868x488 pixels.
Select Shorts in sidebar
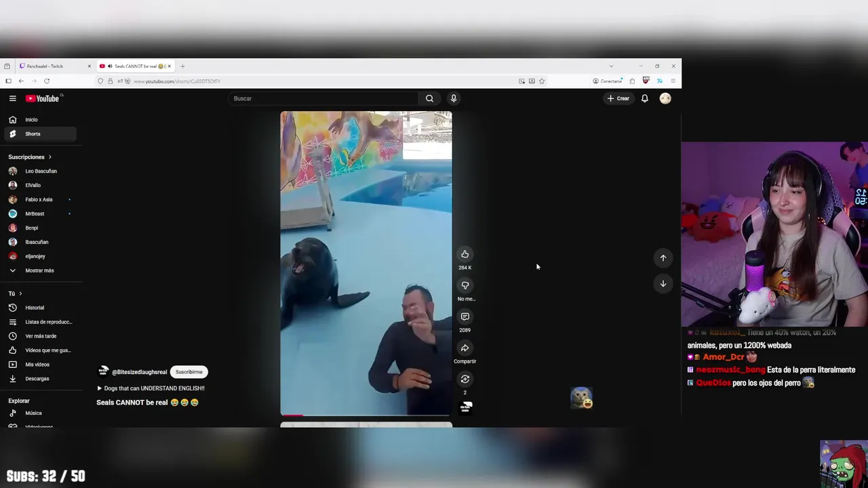point(39,134)
